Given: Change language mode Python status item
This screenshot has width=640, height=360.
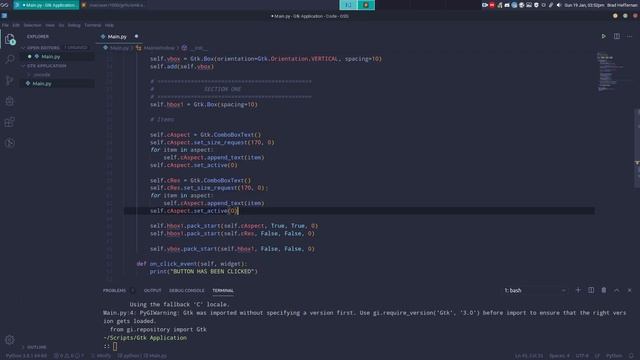Looking at the screenshot, I should pyautogui.click(x=614, y=356).
